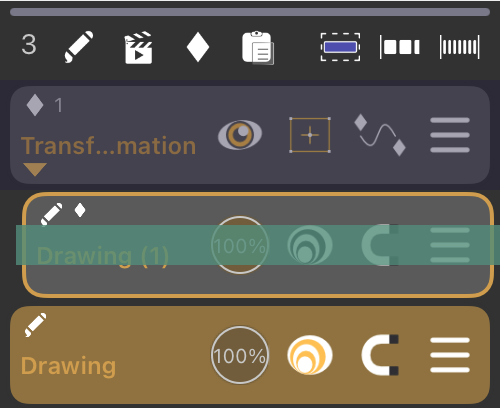This screenshot has height=408, width=501.
Task: Open the Drawing layer hamburger menu
Action: point(450,355)
